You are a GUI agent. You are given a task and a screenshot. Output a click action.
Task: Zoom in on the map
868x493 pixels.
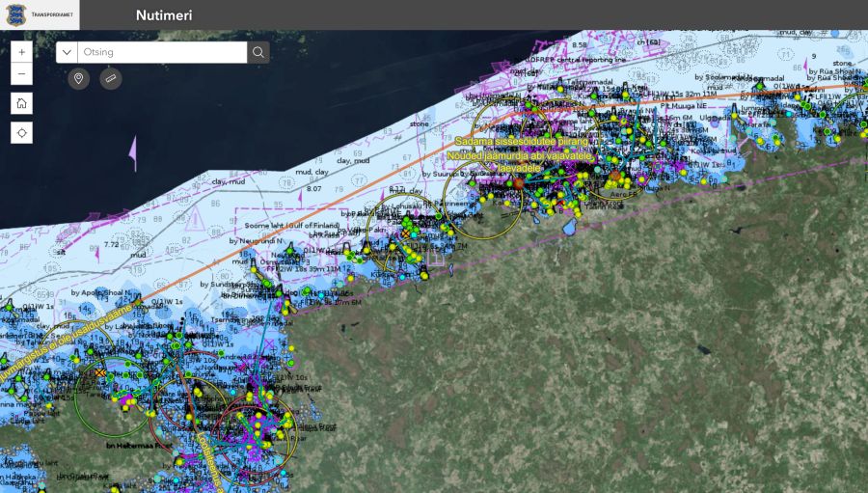coord(21,51)
